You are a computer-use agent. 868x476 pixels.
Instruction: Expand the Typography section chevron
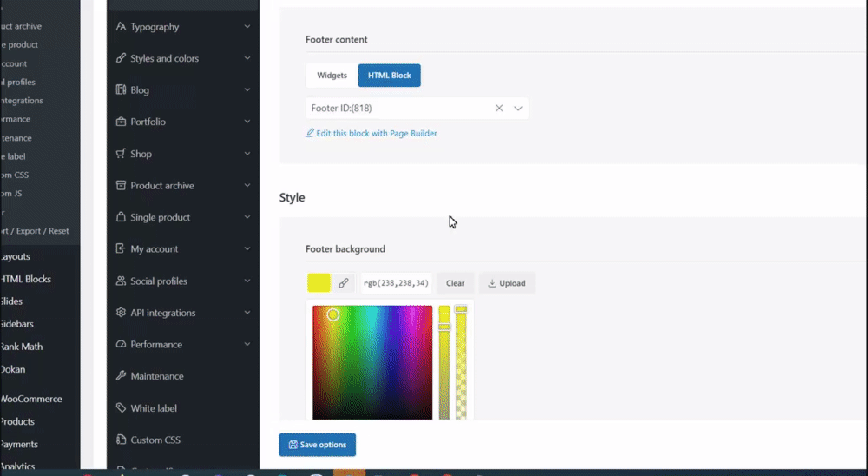(x=247, y=27)
